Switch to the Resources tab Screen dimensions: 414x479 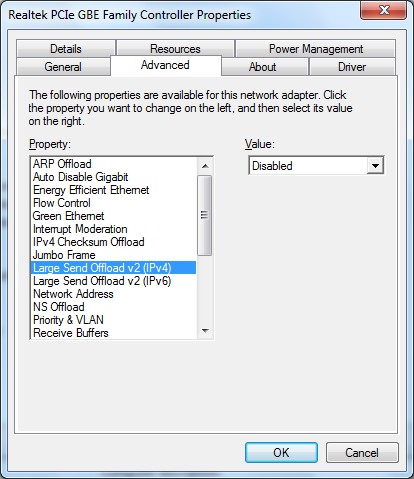[x=175, y=49]
